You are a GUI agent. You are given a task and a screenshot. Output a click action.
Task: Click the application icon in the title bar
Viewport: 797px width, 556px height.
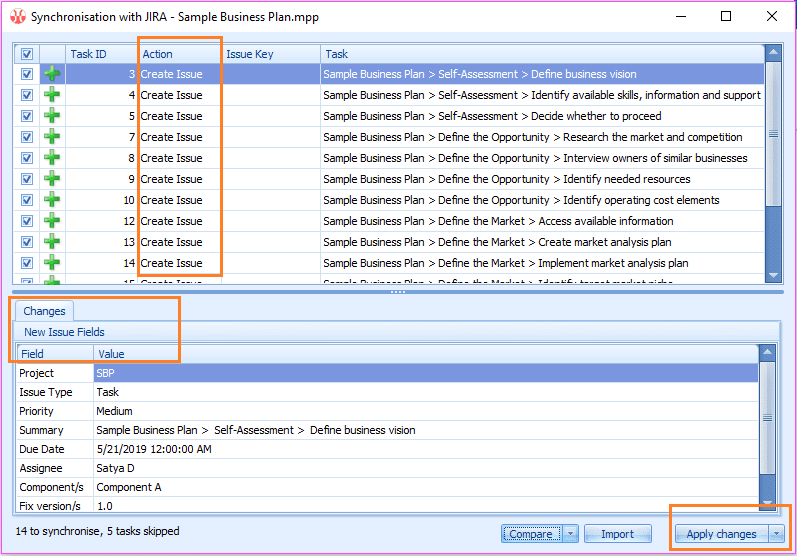pos(18,17)
